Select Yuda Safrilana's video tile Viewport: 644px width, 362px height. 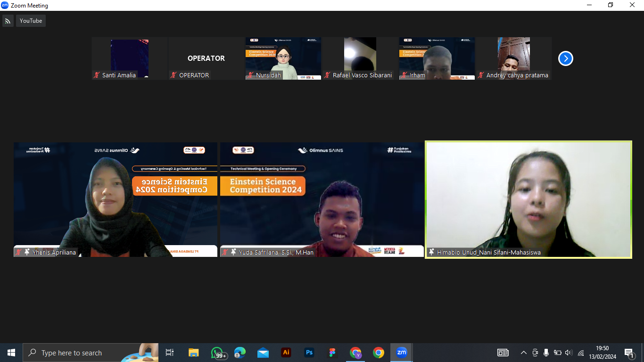[x=322, y=199]
